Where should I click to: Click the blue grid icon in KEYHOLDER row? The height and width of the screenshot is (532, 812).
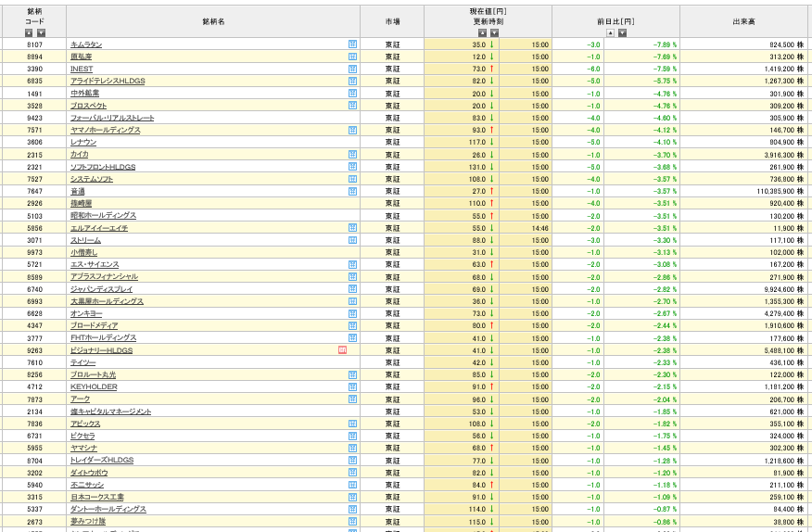352,387
